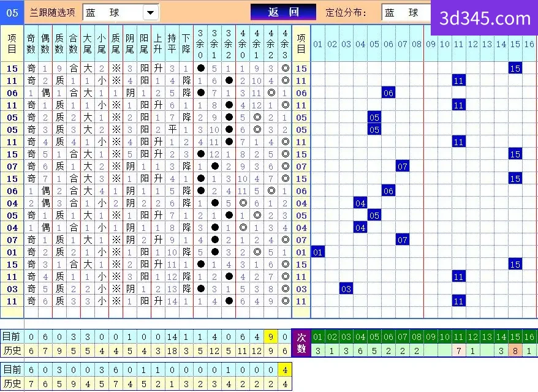Open the 定位分布 蓝球 combo box

click(406, 13)
